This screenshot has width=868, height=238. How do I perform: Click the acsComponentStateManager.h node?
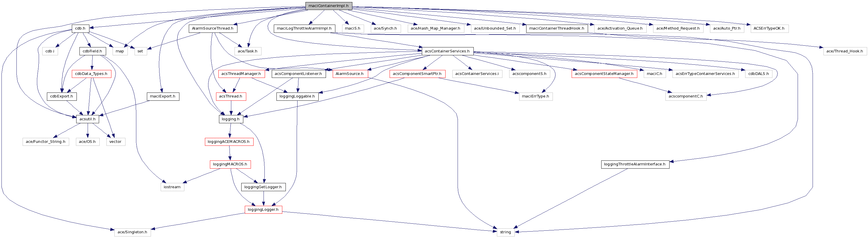pyautogui.click(x=604, y=74)
